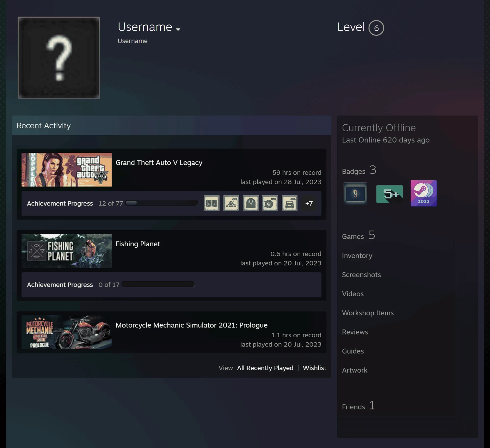Open the Steam 2022 replay badge

point(423,193)
